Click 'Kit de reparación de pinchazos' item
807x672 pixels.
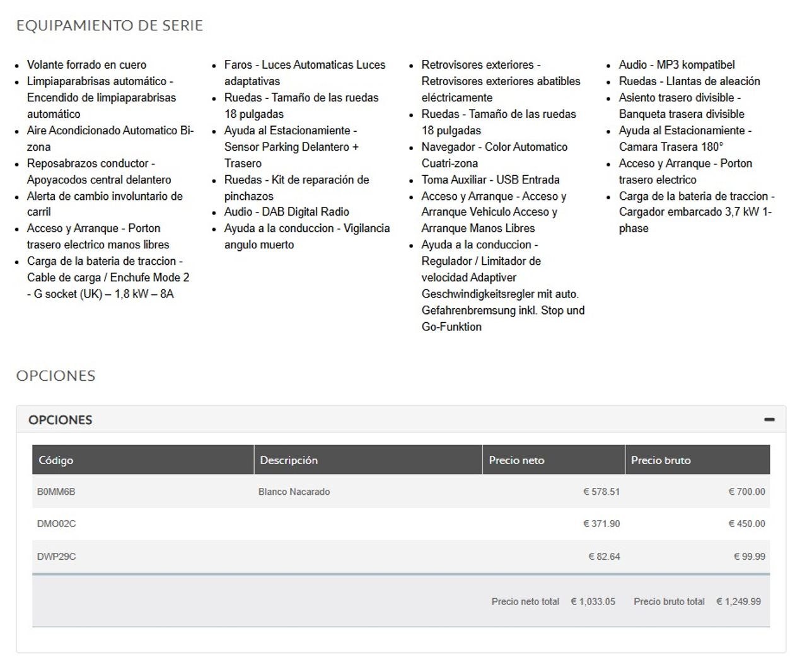pos(296,188)
